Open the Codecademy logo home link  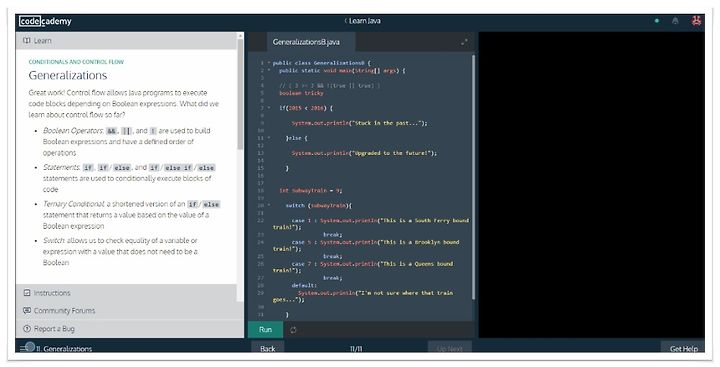[x=45, y=21]
